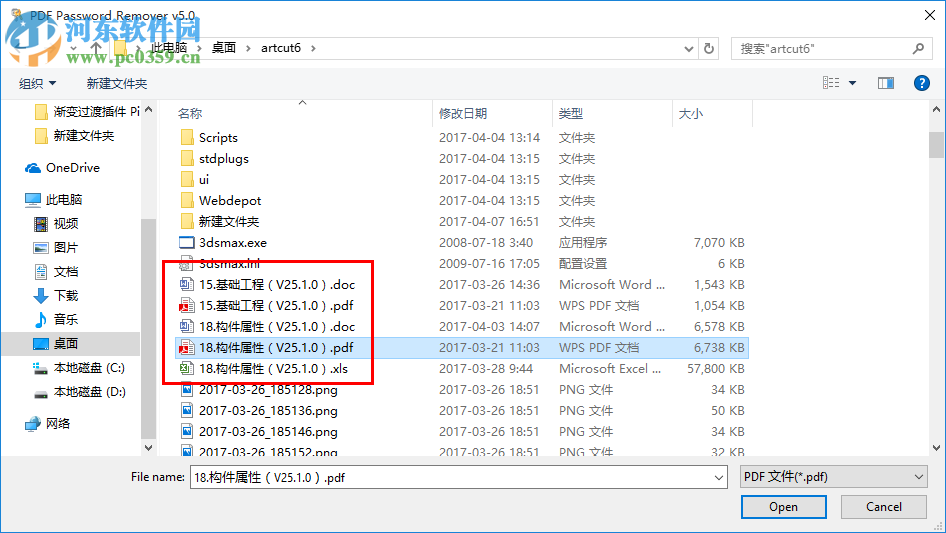The image size is (946, 533).
Task: Open the help question mark icon
Action: (921, 83)
